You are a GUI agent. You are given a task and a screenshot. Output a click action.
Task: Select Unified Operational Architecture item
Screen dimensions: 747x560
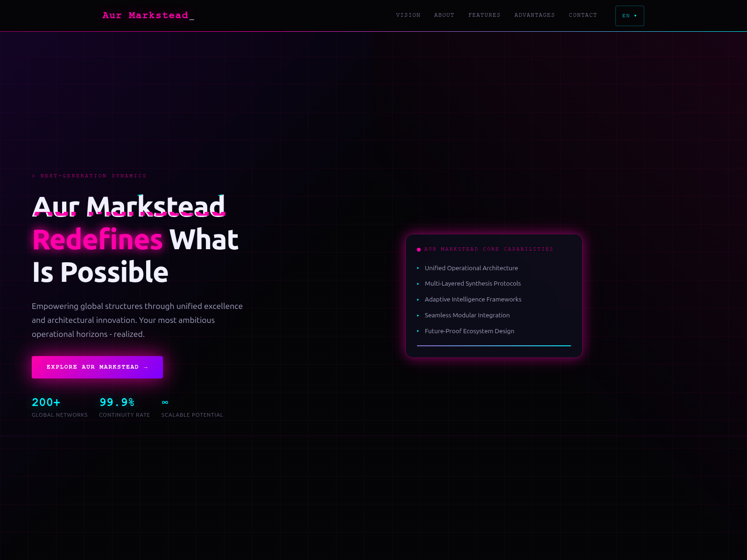(471, 268)
